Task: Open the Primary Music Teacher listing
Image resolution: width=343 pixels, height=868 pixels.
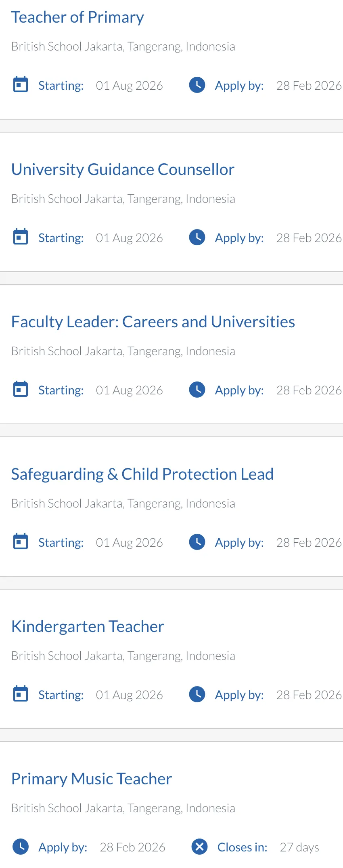Action: [x=92, y=779]
